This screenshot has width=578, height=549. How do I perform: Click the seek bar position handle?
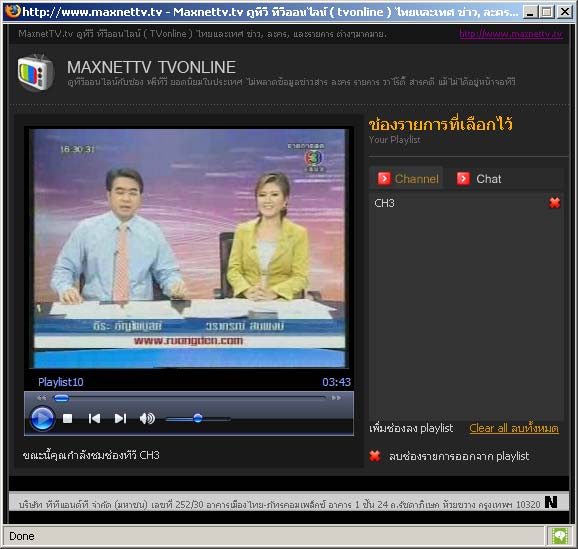pos(61,398)
